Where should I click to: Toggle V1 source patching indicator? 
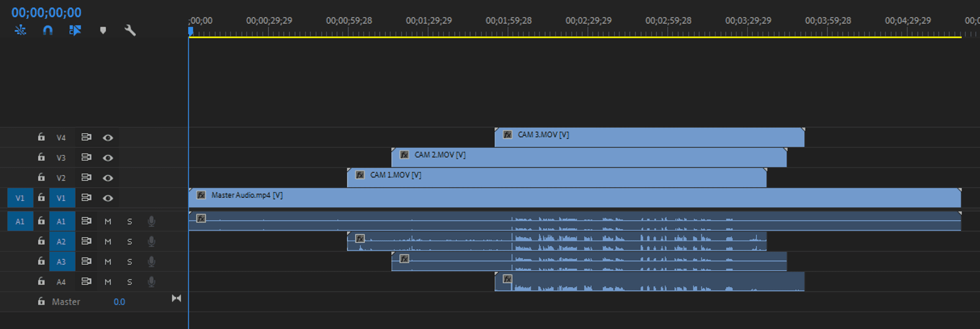(20, 198)
